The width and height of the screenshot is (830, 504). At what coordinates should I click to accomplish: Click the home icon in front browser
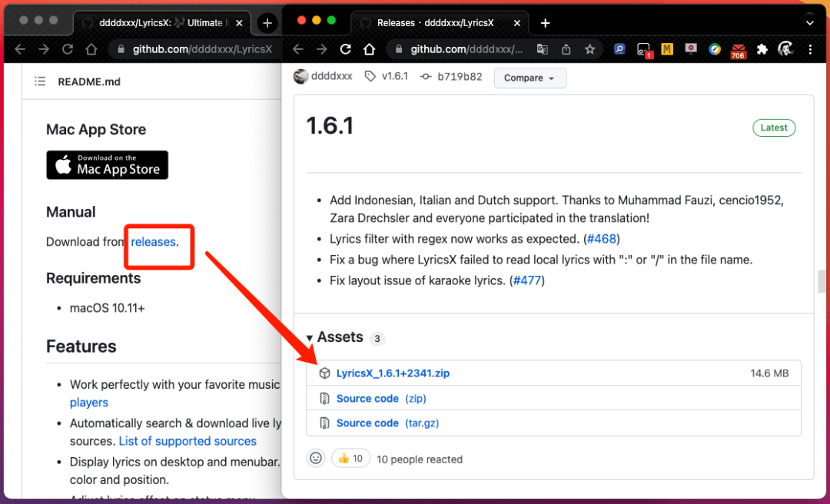[370, 50]
